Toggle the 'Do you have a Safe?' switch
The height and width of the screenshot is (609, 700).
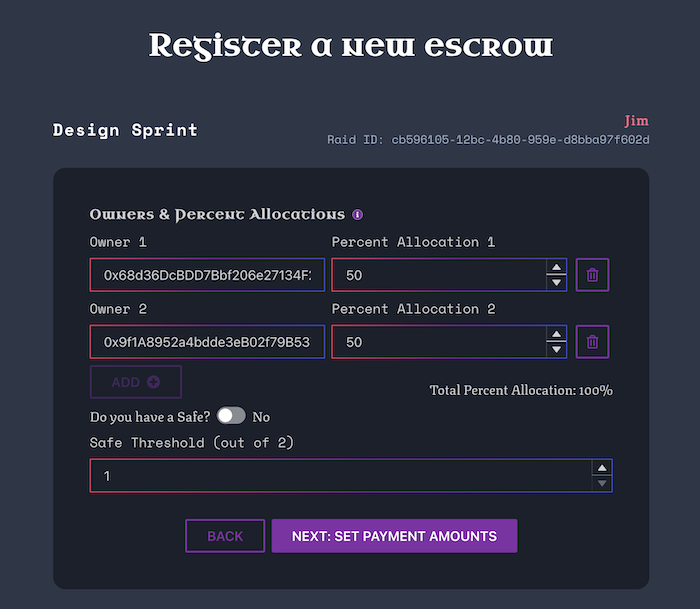coord(231,416)
